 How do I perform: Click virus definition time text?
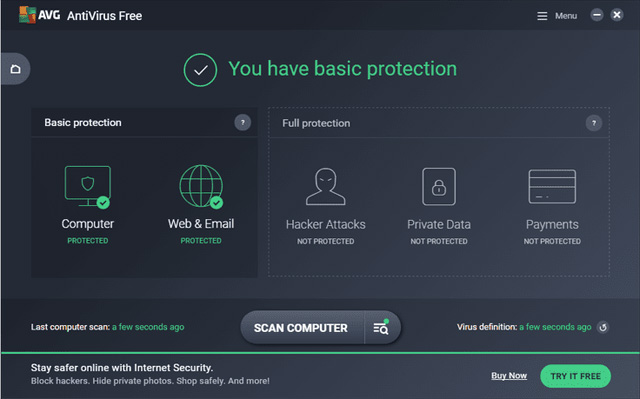(555, 327)
